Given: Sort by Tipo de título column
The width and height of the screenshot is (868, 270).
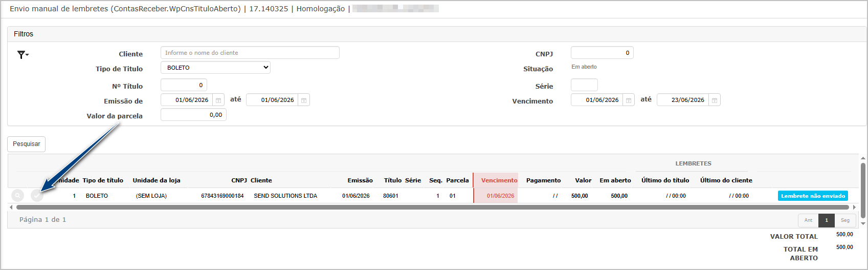Looking at the screenshot, I should click(103, 180).
